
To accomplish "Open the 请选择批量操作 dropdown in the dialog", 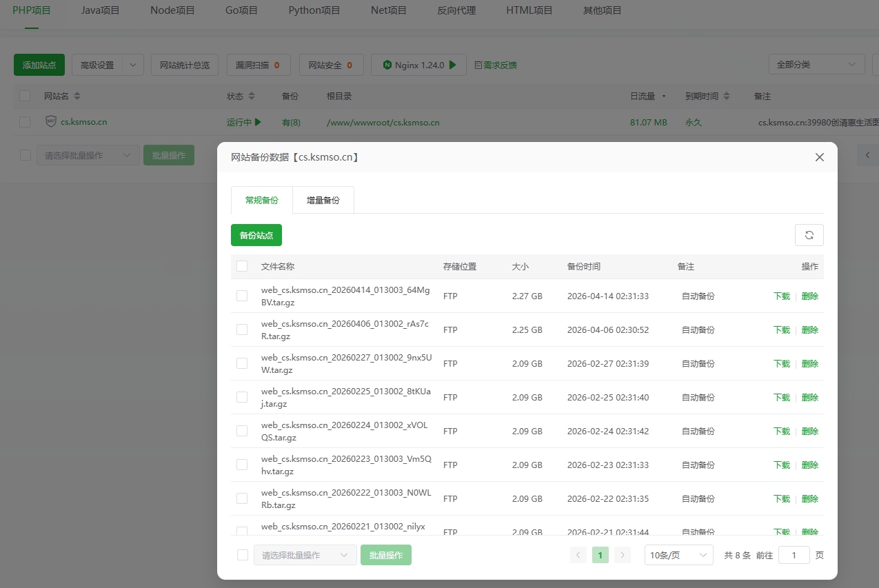I will point(305,555).
